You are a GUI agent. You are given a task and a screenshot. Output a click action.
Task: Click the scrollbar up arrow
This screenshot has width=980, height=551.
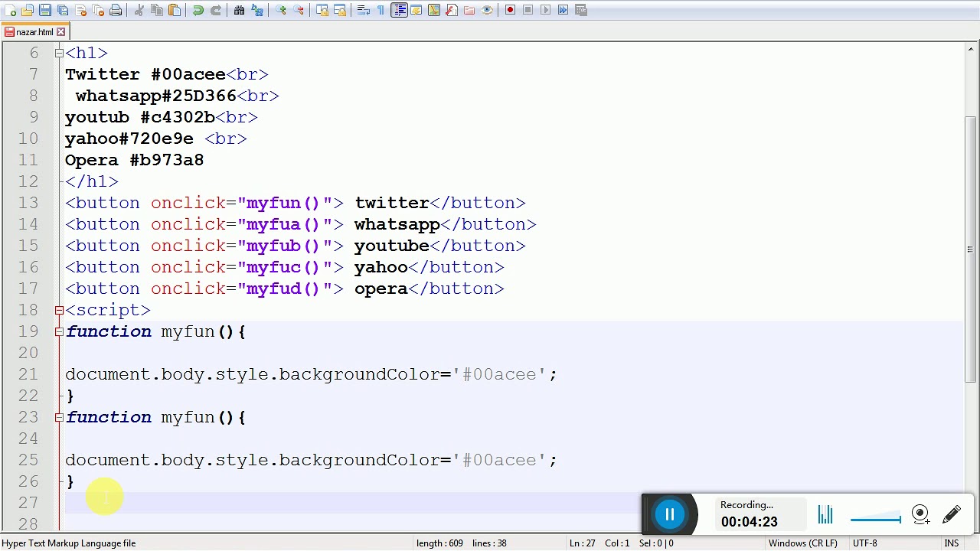point(971,50)
